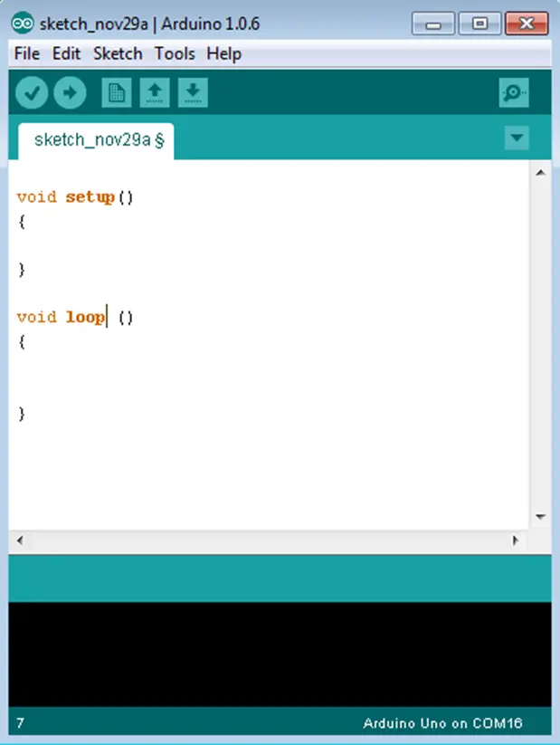The image size is (560, 745).
Task: Minimize the Arduino window
Action: [x=433, y=24]
